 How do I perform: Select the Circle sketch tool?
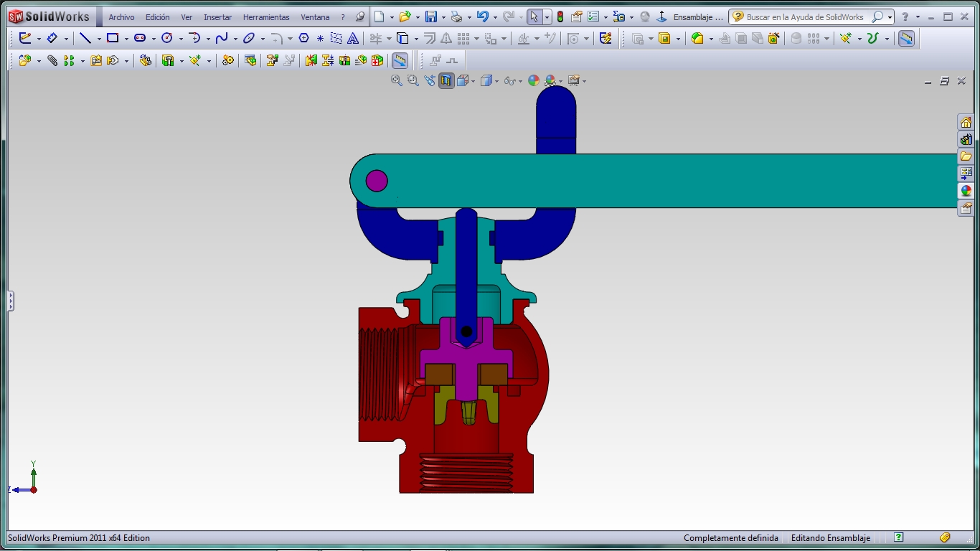pyautogui.click(x=167, y=38)
